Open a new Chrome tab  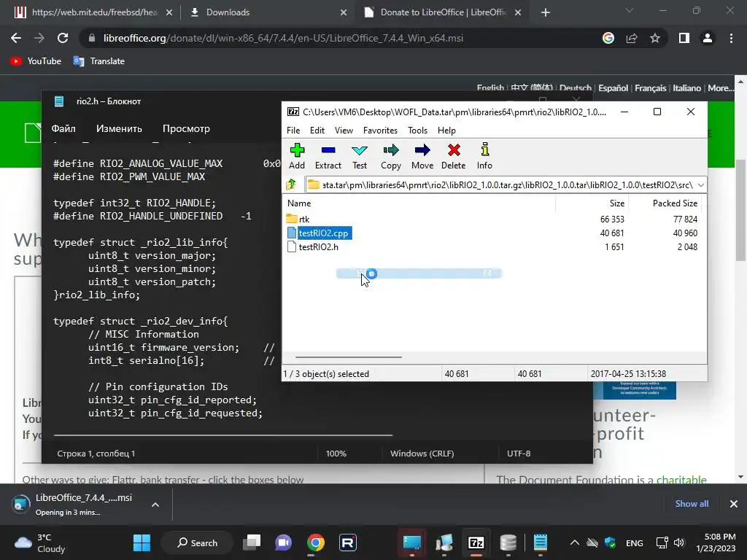546,12
